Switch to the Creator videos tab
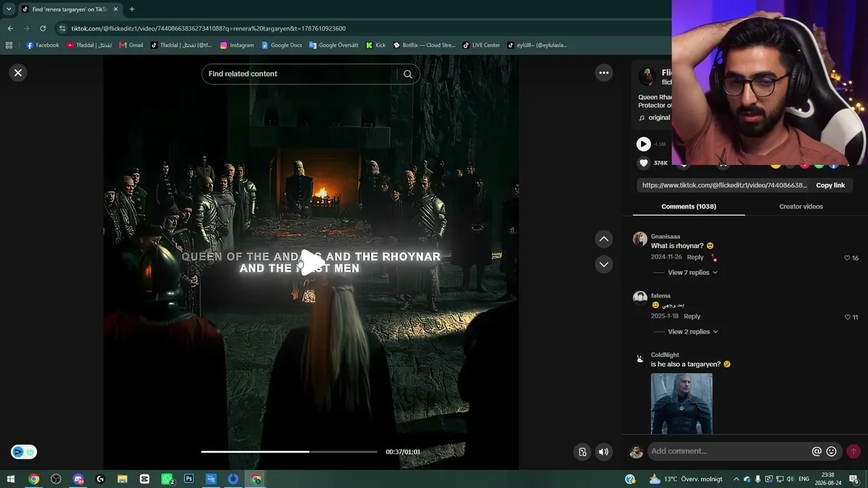 pos(801,206)
